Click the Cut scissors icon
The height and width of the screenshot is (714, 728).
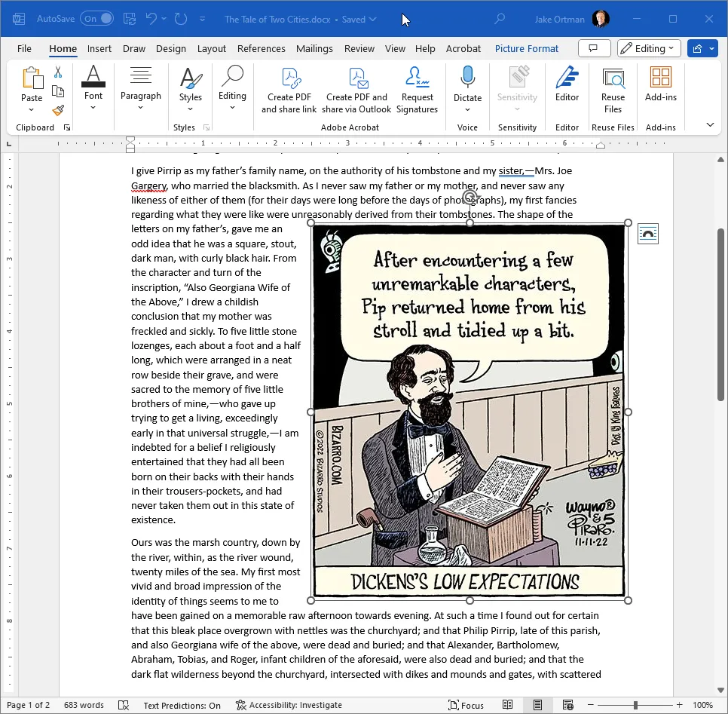click(58, 72)
